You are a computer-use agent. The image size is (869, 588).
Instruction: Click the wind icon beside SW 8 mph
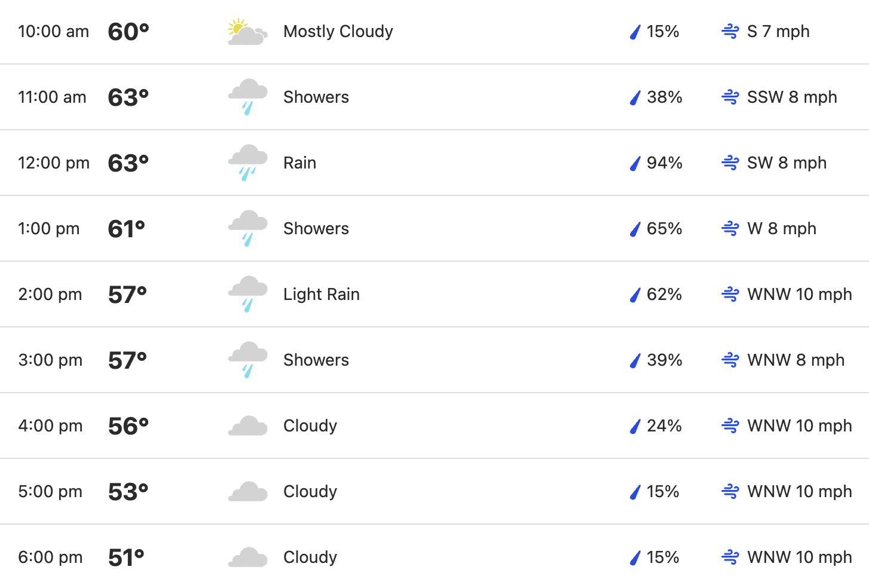point(730,163)
